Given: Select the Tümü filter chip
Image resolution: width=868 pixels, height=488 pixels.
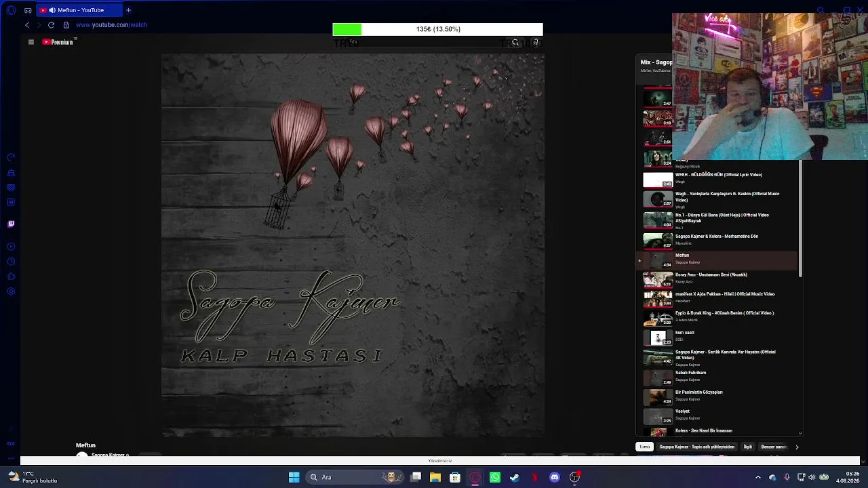Looking at the screenshot, I should (644, 447).
